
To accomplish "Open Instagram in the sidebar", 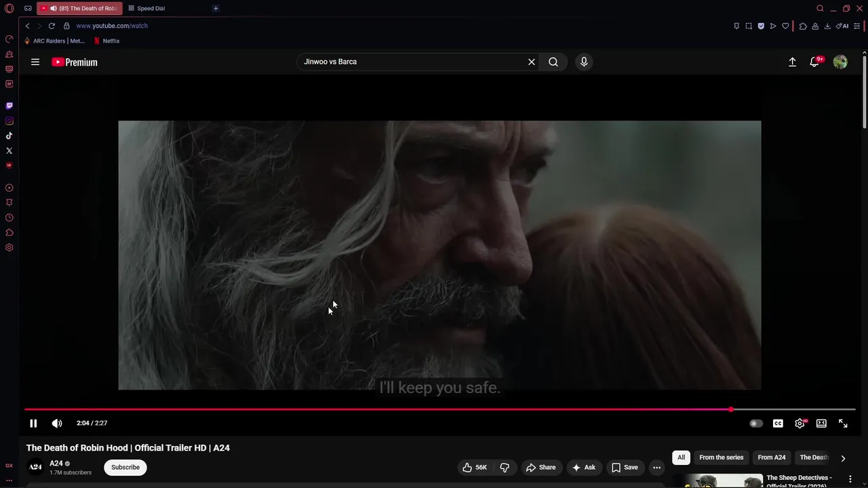I will pos(9,121).
